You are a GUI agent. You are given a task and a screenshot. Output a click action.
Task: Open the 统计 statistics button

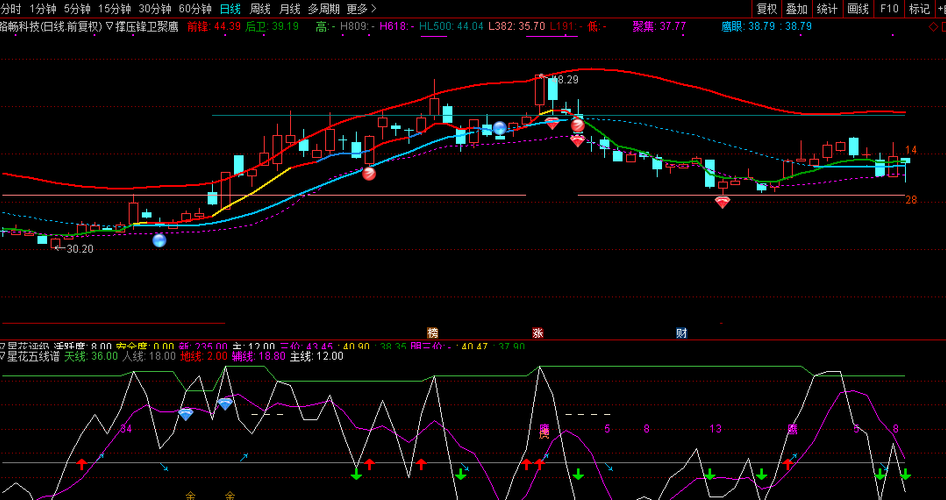[x=827, y=9]
